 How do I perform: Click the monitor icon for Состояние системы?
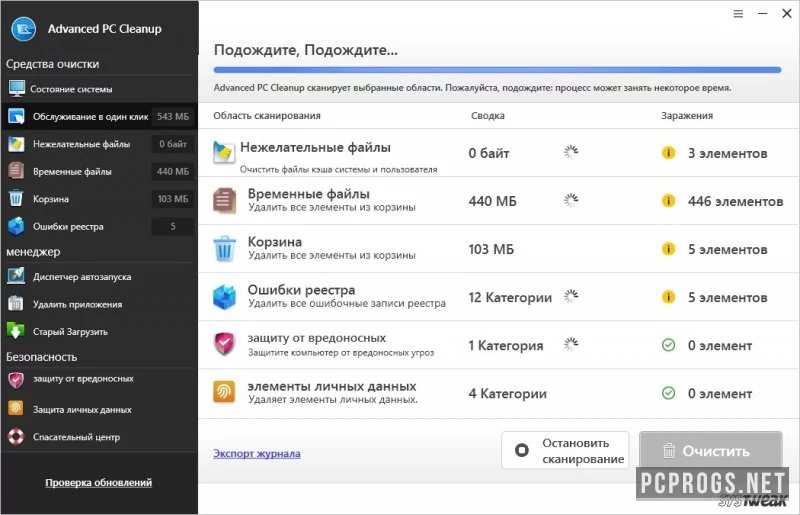(x=16, y=89)
